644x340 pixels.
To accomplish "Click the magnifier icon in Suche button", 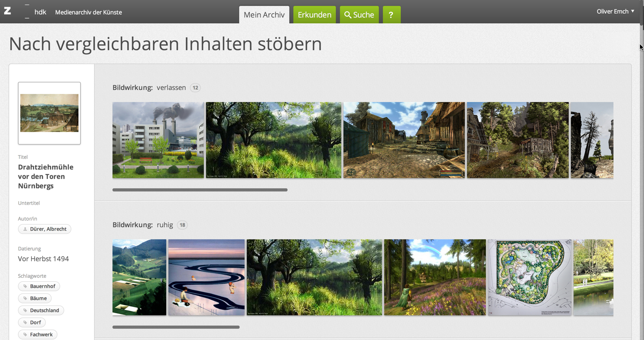I will click(348, 15).
